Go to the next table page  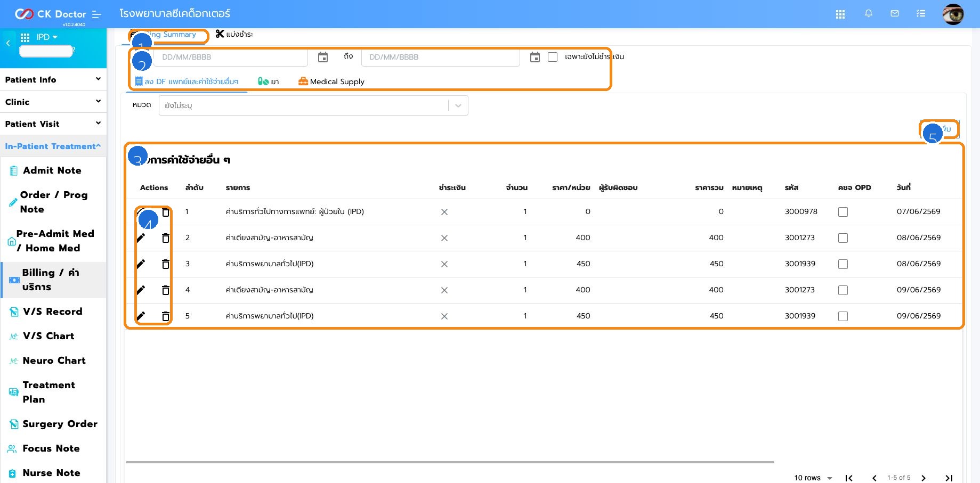coord(924,478)
